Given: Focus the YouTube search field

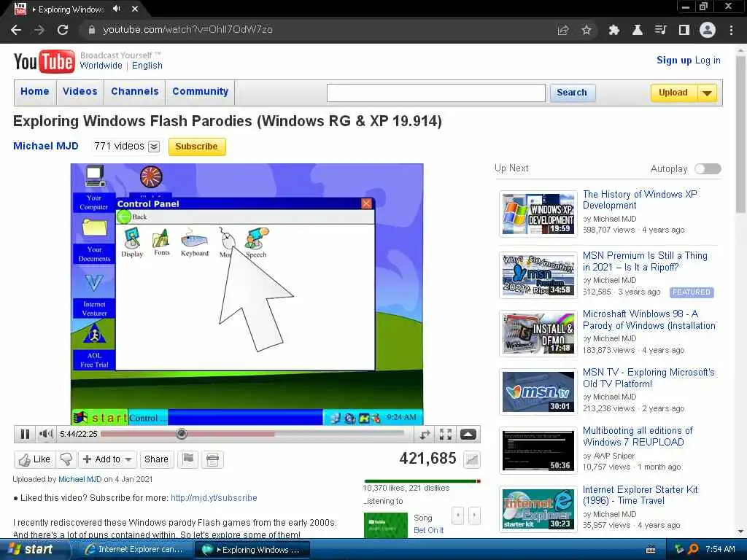Looking at the screenshot, I should pos(436,93).
